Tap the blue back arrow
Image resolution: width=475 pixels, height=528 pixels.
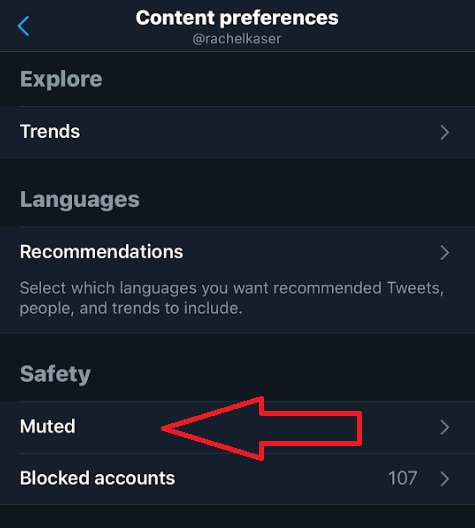(23, 26)
